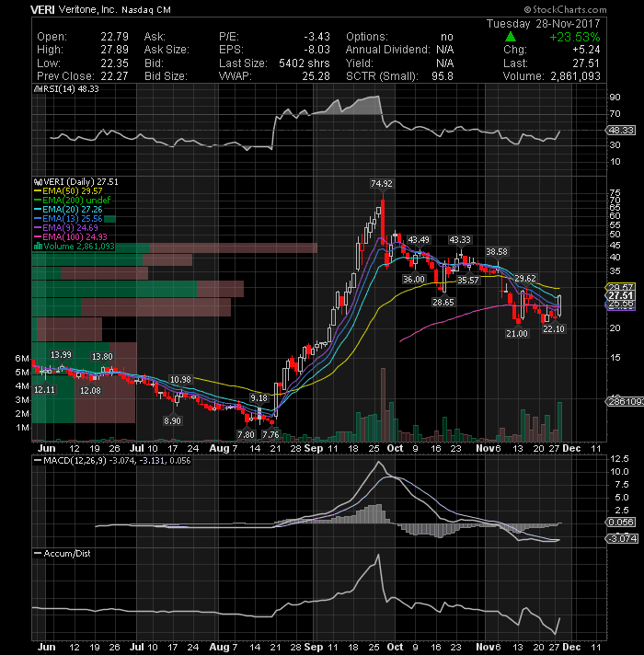Click the 7.80 low price annotation
644x655 pixels.
(246, 435)
